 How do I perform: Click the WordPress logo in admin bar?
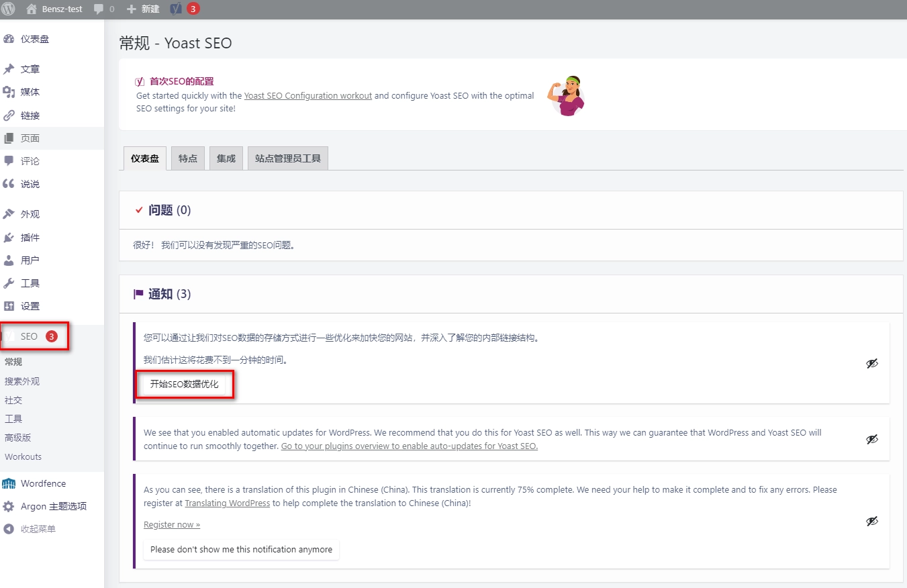click(9, 9)
